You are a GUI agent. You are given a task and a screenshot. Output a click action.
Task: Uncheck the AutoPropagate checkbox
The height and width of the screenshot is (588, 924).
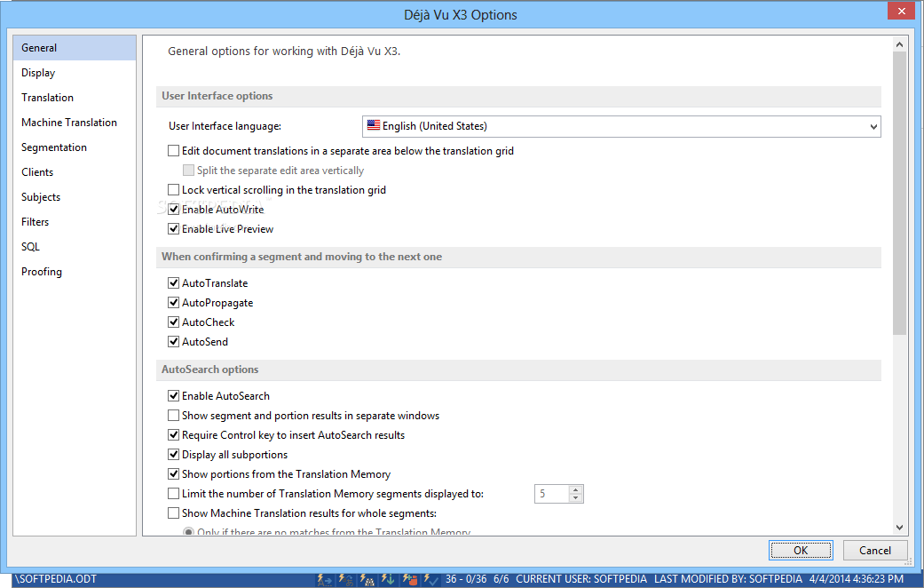pos(173,303)
